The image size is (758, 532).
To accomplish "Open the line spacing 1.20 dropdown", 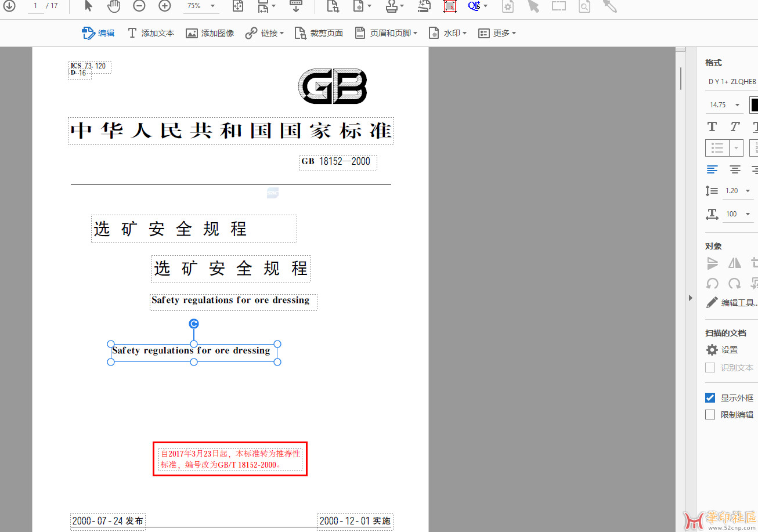I will [748, 191].
